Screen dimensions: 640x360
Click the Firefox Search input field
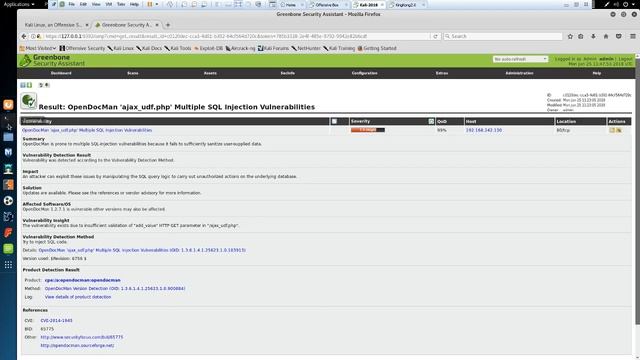(503, 36)
